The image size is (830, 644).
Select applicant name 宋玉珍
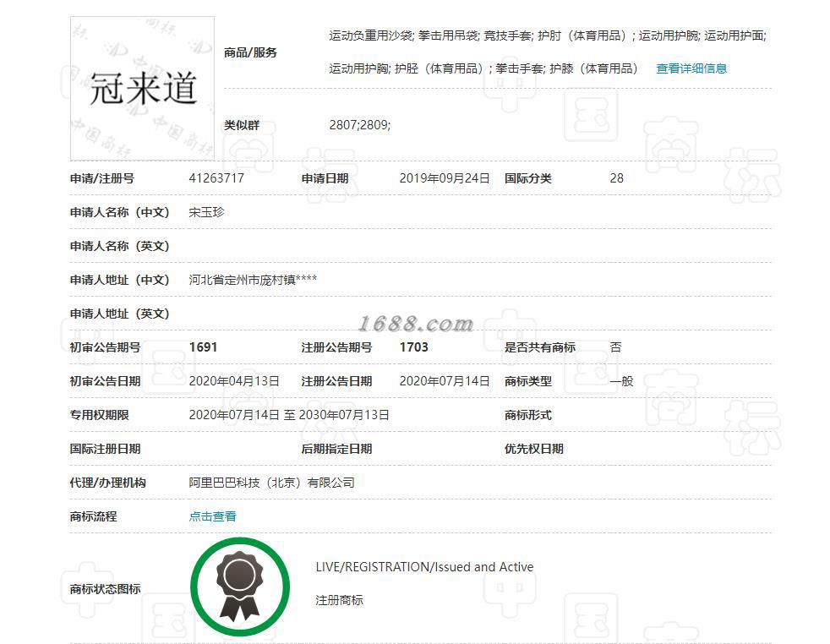tap(206, 211)
